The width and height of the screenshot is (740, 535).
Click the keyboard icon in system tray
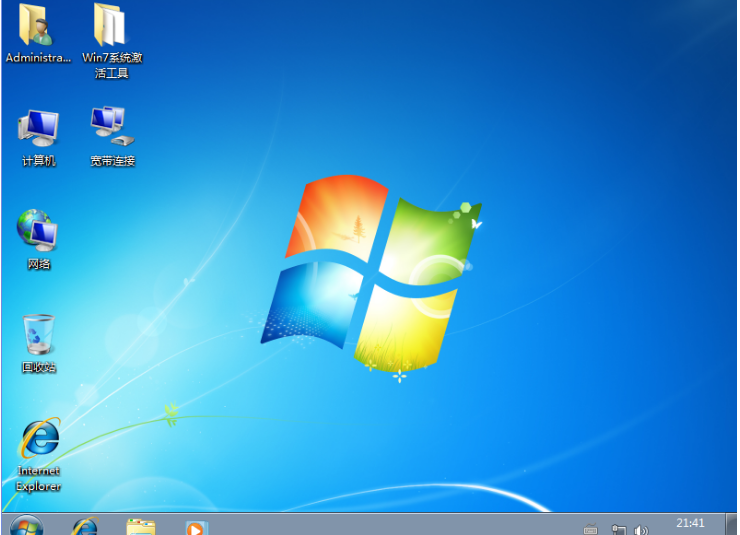pyautogui.click(x=590, y=529)
